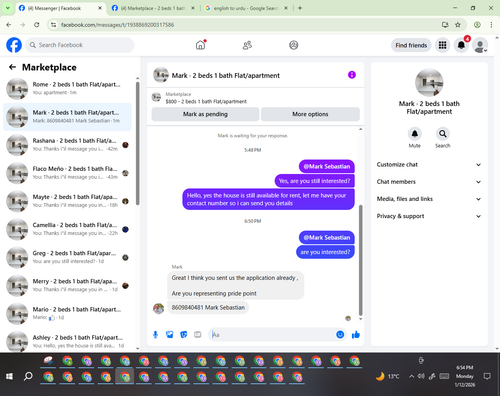Choose a GIF icon
The width and height of the screenshot is (500, 396).
(198, 334)
